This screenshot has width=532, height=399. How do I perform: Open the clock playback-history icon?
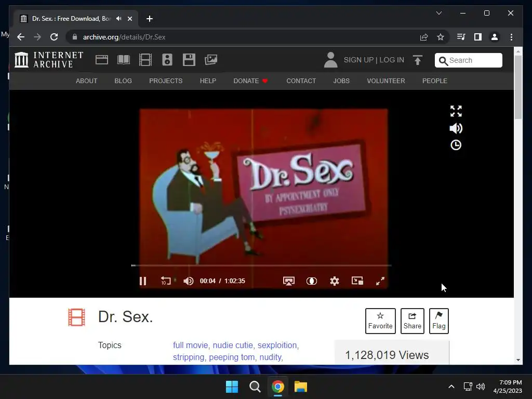pos(456,145)
